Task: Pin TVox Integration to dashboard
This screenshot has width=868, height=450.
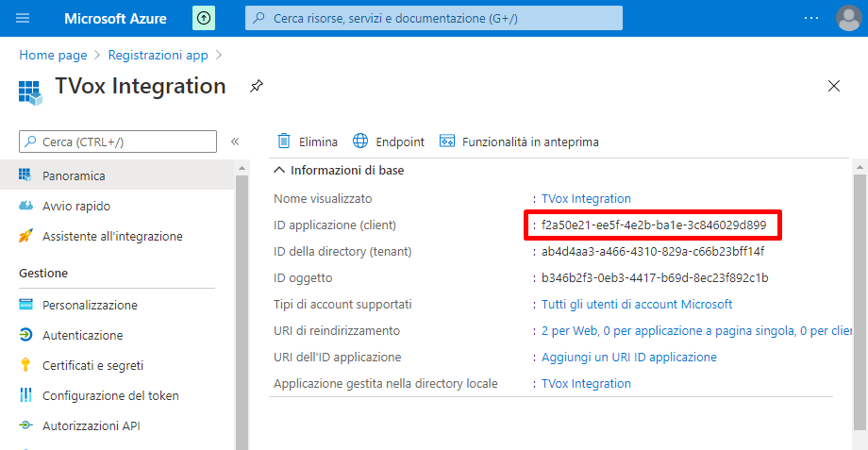Action: (257, 87)
